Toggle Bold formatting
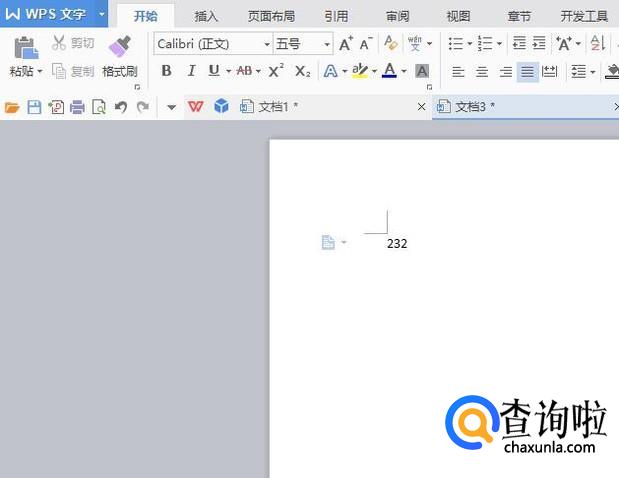 (x=166, y=71)
